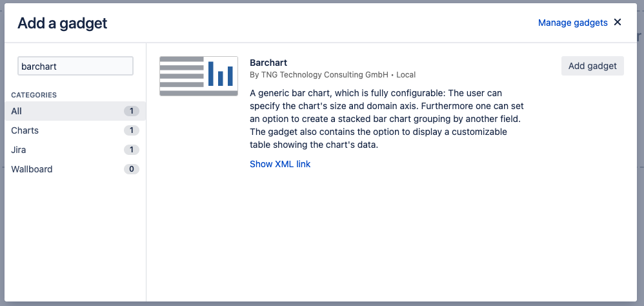Select the All category
644x306 pixels.
pos(17,111)
